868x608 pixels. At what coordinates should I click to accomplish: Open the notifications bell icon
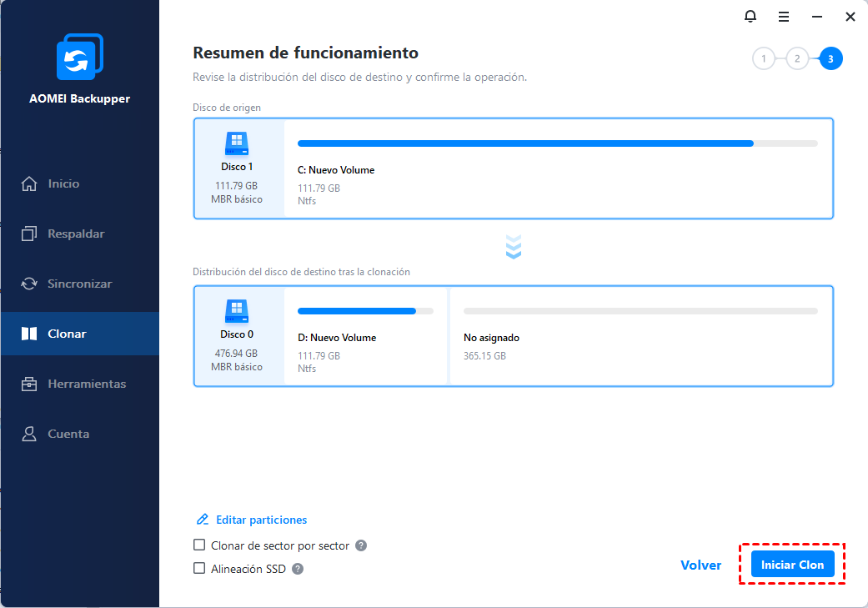click(750, 17)
